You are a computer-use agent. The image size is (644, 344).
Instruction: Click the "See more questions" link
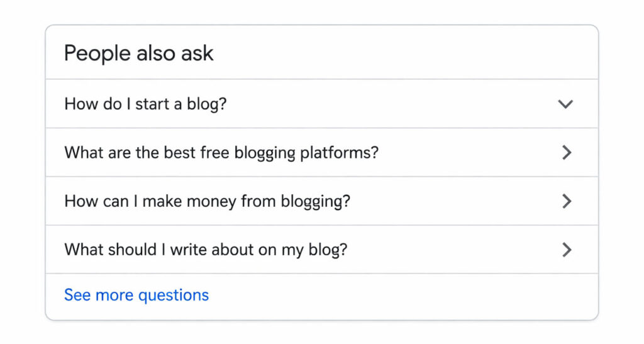pyautogui.click(x=136, y=295)
